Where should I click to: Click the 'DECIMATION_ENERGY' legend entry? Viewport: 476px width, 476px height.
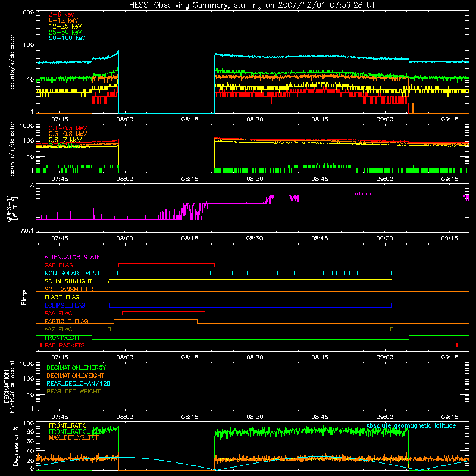[76, 368]
